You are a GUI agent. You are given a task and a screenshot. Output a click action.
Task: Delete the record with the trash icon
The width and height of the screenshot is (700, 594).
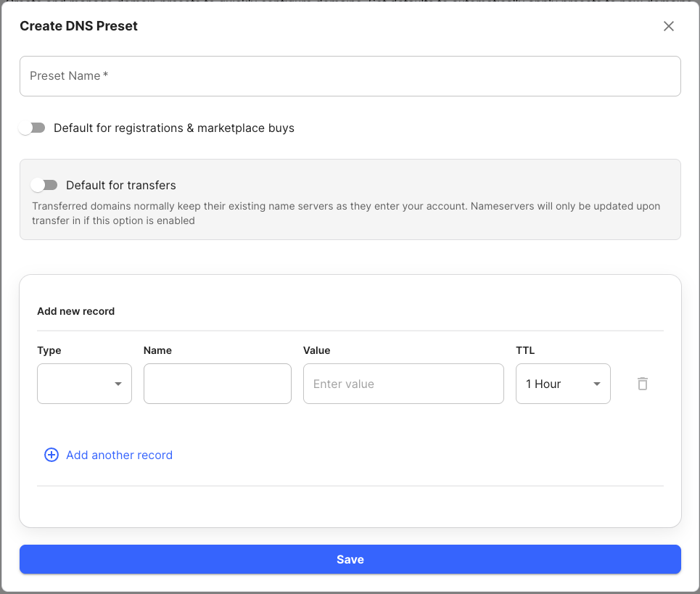642,384
